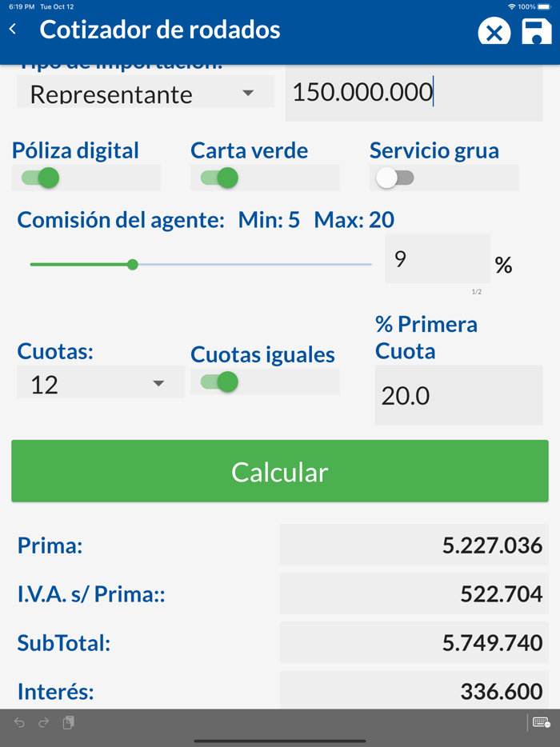This screenshot has height=747, width=560.
Task: Tap the cancel X icon in the header
Action: click(494, 32)
